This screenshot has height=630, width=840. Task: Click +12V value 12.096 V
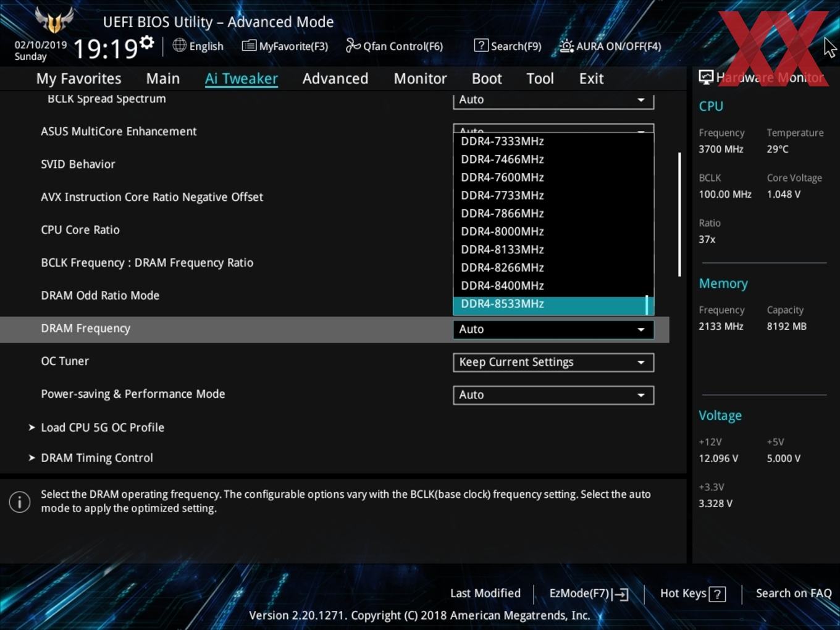click(718, 458)
